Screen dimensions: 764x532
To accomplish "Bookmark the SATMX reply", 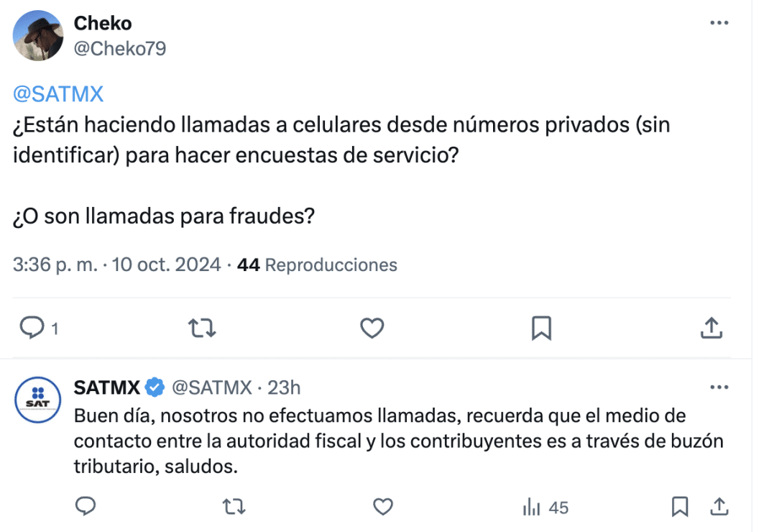I will (679, 508).
